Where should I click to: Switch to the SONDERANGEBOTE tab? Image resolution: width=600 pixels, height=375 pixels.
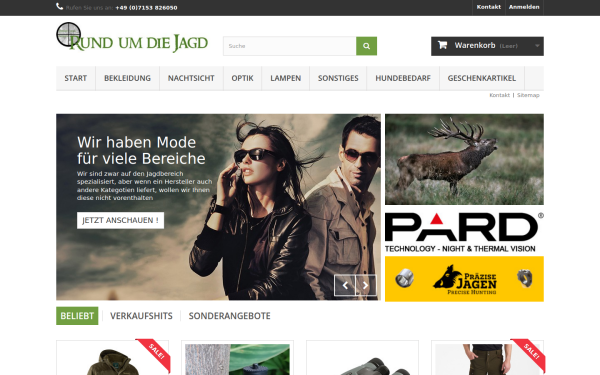tap(229, 316)
